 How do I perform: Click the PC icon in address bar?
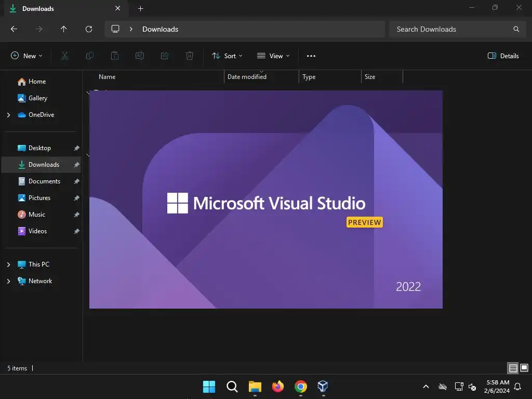point(115,29)
